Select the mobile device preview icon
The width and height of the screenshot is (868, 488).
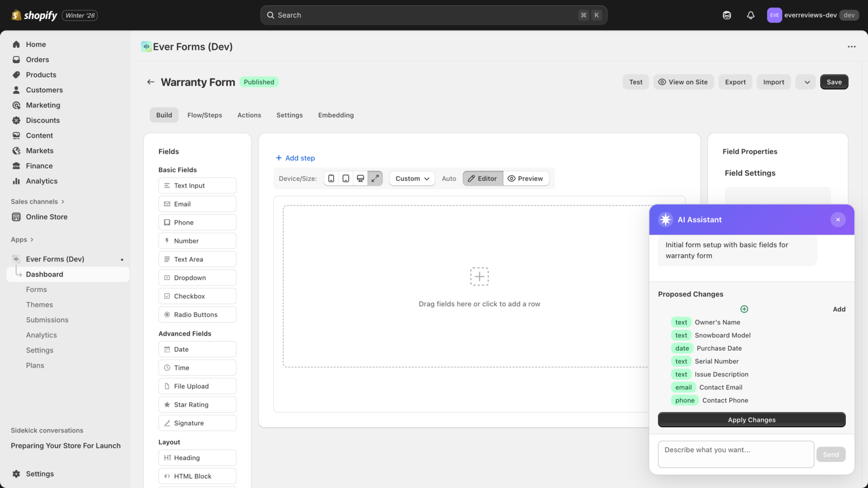(x=331, y=178)
